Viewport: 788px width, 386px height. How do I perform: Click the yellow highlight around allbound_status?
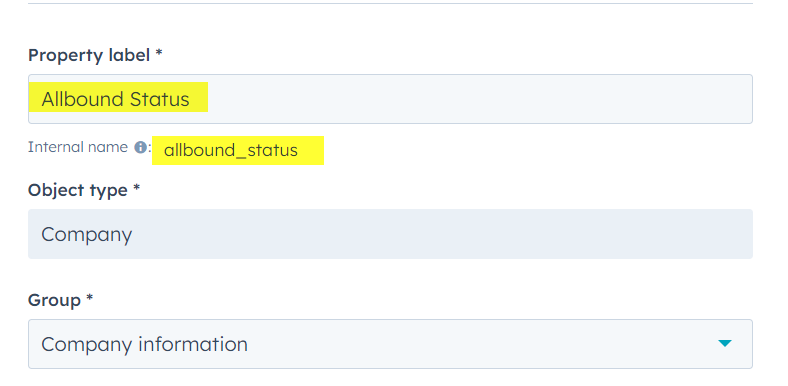238,150
